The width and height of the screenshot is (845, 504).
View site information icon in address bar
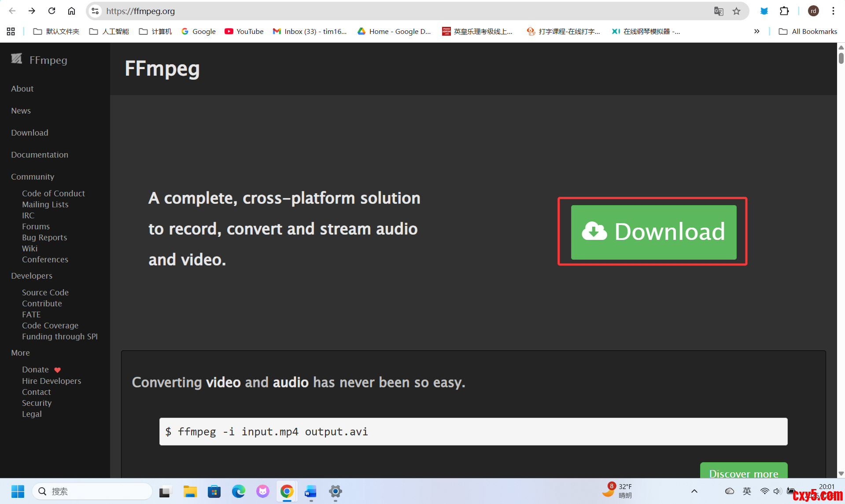coord(95,11)
